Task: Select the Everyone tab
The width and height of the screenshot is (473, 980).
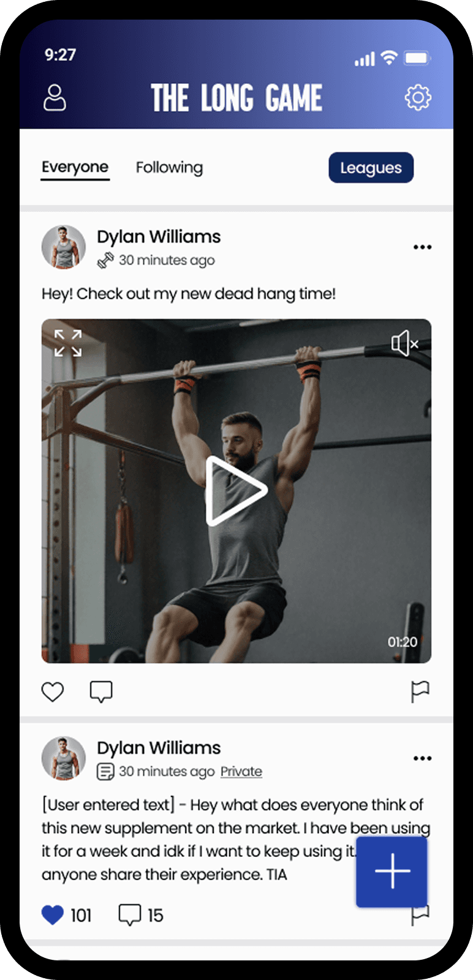Action: tap(75, 167)
